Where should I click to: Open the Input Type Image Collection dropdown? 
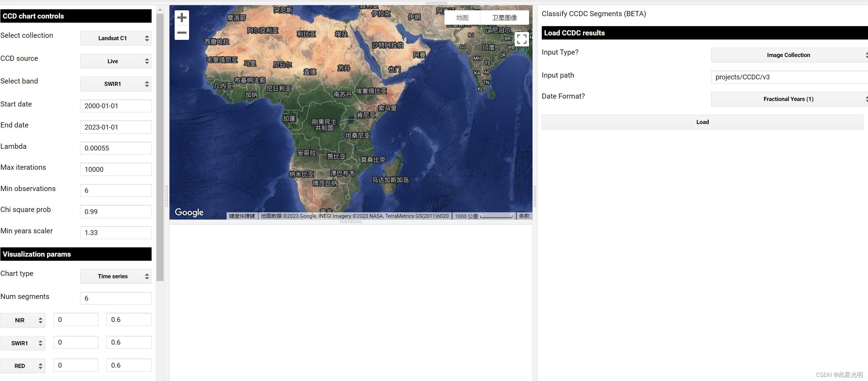[789, 55]
